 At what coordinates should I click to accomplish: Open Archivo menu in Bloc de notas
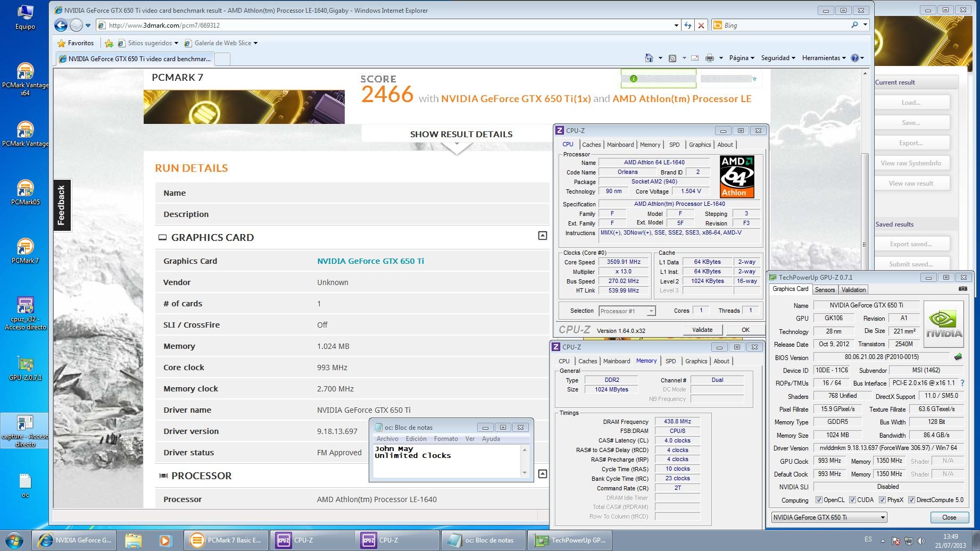coord(387,439)
